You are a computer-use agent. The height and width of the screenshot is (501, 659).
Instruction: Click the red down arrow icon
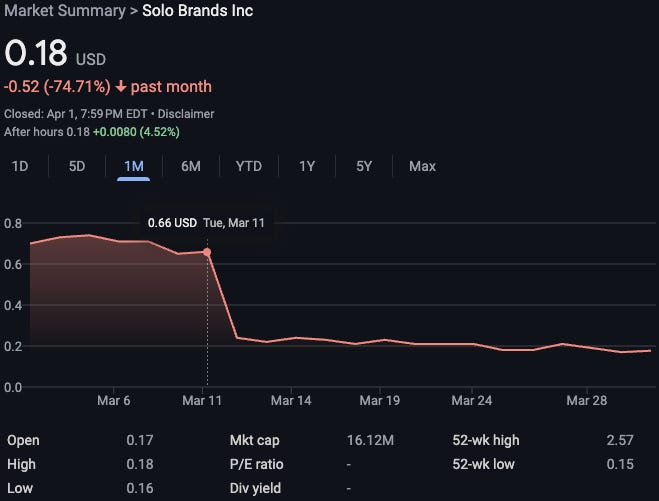(x=121, y=87)
